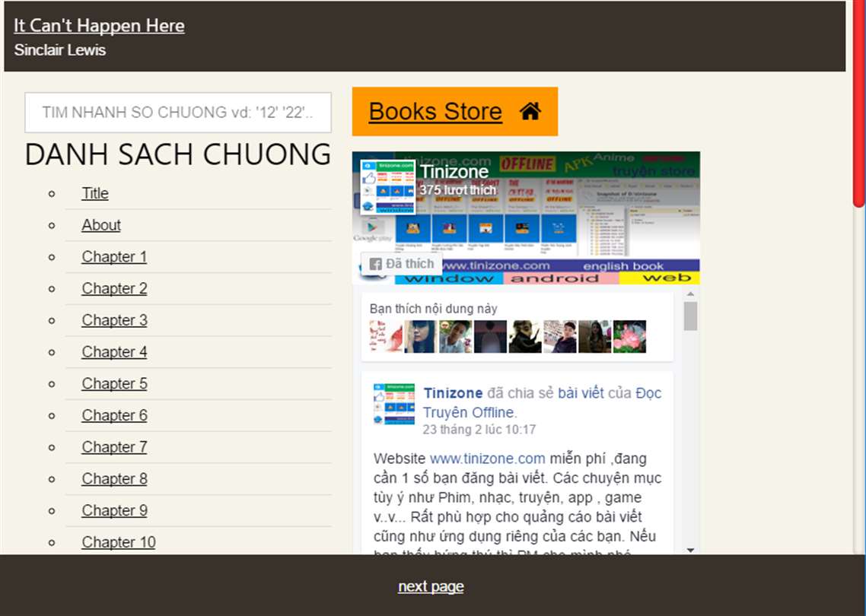866x616 pixels.
Task: Click the chapter quick search input field
Action: (x=178, y=113)
